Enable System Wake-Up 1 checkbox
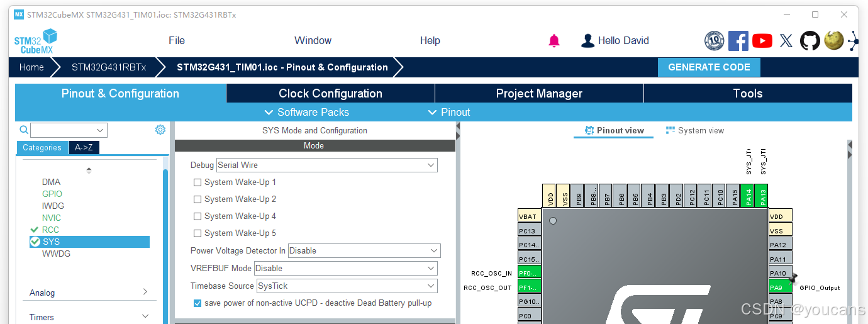 [x=198, y=182]
